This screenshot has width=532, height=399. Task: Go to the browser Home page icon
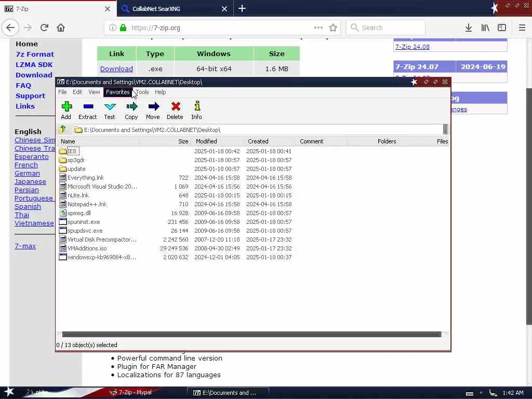(61, 28)
